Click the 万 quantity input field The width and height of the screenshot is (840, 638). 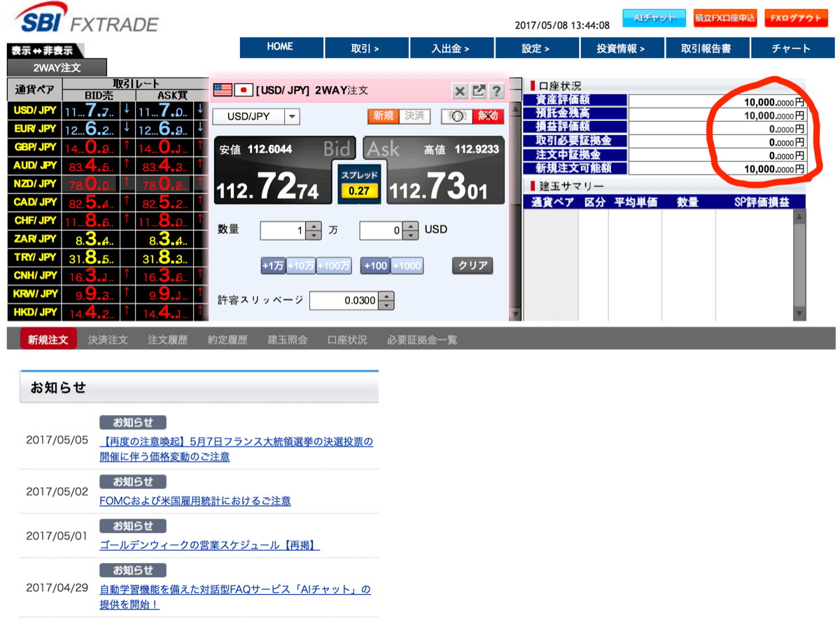pyautogui.click(x=283, y=230)
